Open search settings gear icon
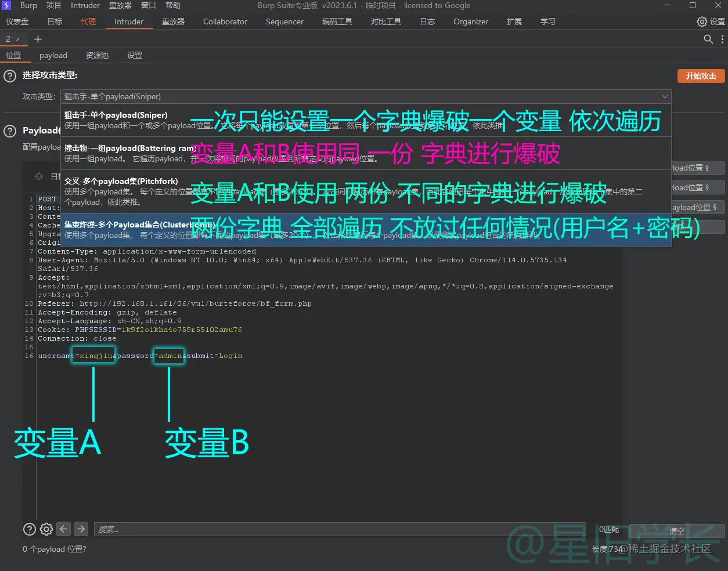This screenshot has width=728, height=571. [46, 529]
